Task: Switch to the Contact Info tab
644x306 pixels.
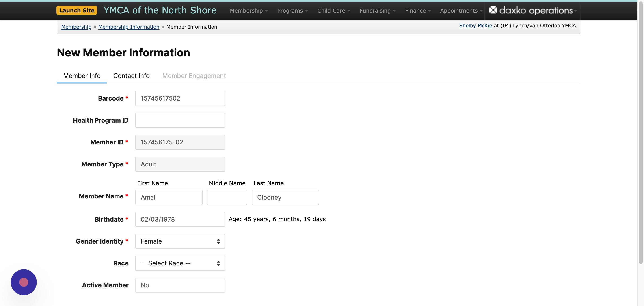Action: (x=131, y=76)
